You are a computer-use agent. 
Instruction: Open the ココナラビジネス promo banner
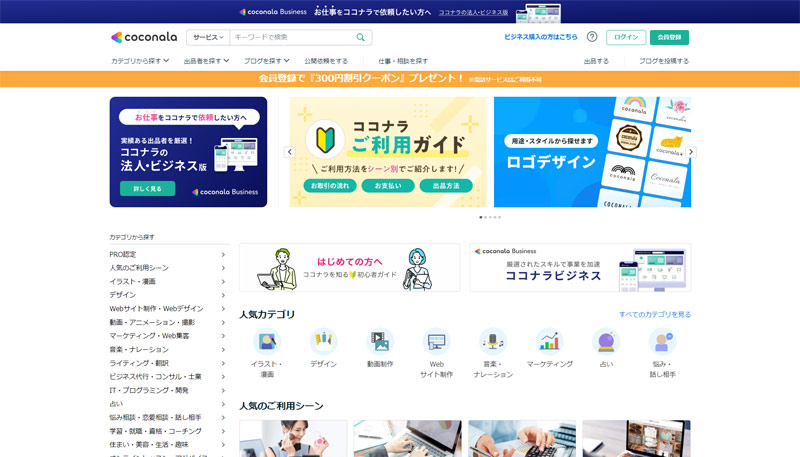580,268
